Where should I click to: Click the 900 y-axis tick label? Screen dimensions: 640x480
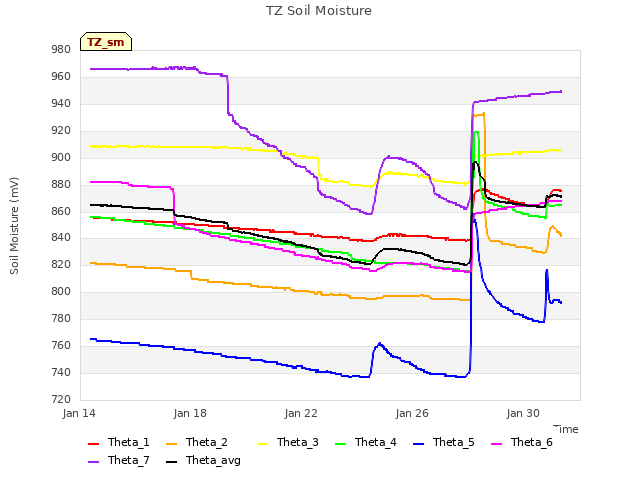(61, 158)
